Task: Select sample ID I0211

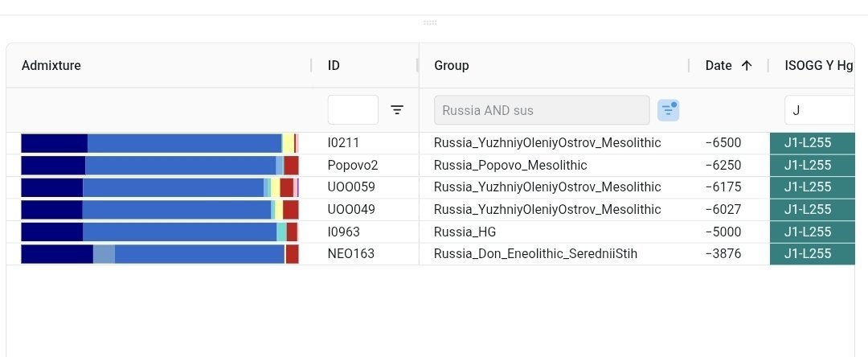Action: click(343, 143)
